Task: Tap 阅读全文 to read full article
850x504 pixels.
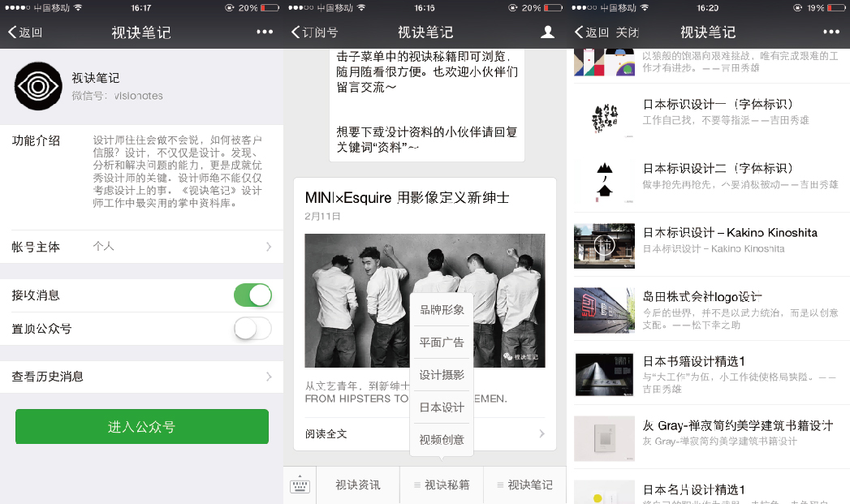Action: (x=326, y=433)
